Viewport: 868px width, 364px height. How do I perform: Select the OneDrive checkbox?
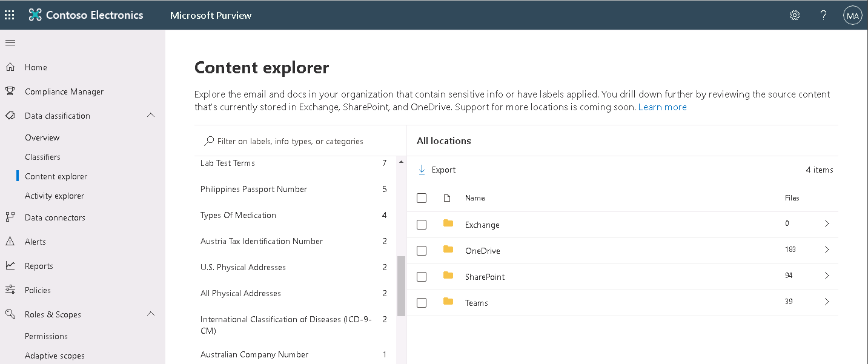pos(422,250)
